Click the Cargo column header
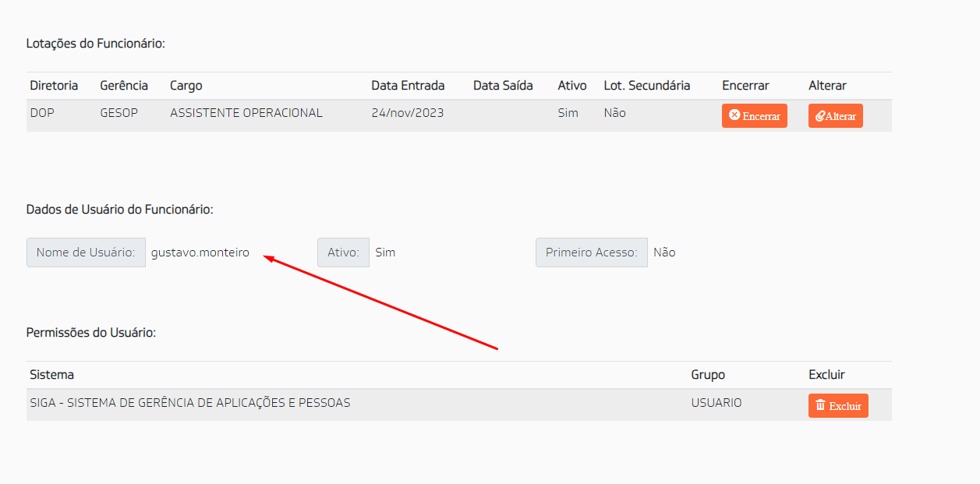This screenshot has width=980, height=484. pyautogui.click(x=186, y=86)
